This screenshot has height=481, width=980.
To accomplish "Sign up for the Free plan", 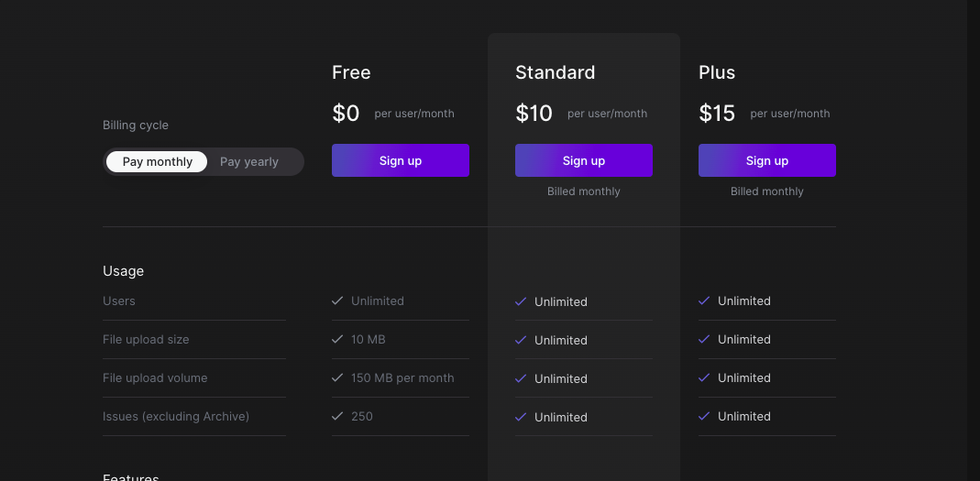I will pos(401,160).
